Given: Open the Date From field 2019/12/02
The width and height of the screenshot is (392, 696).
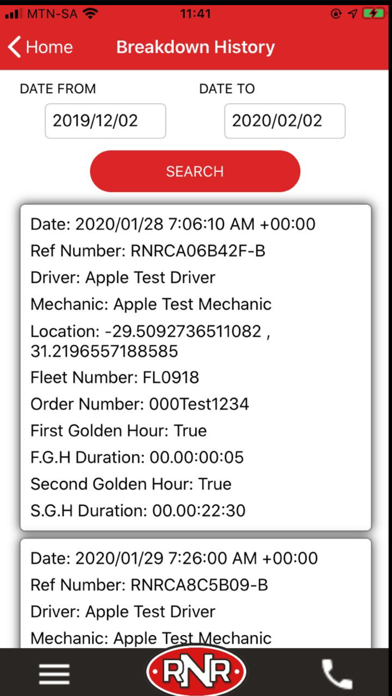Looking at the screenshot, I should pyautogui.click(x=105, y=121).
